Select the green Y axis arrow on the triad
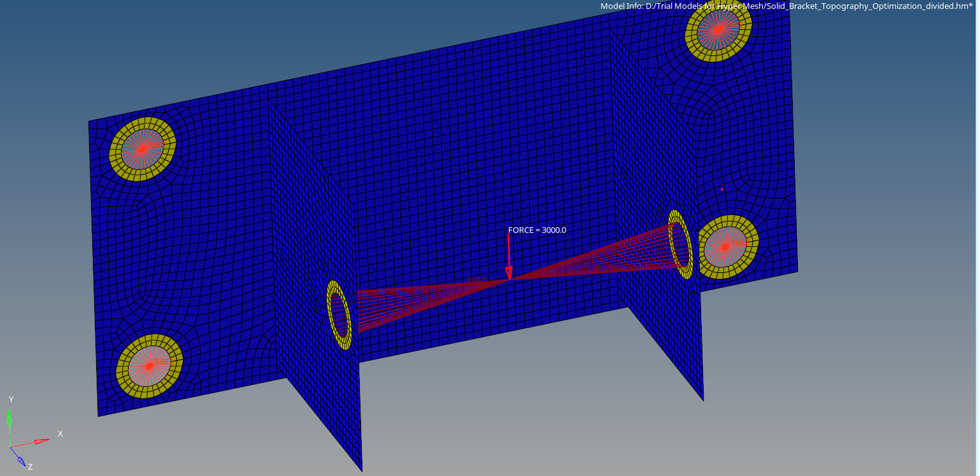This screenshot has height=476, width=980. 10,419
